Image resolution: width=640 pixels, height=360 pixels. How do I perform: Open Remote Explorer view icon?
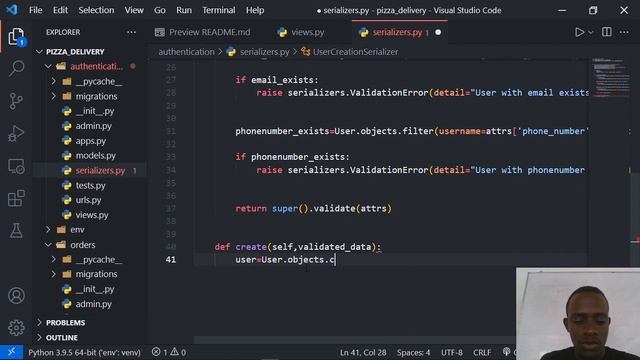[x=16, y=166]
